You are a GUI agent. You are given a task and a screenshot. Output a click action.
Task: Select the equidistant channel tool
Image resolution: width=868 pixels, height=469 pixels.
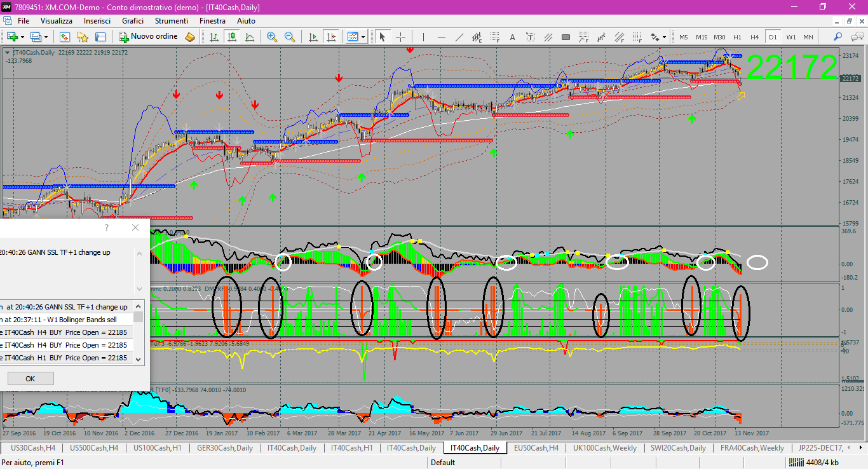pos(477,37)
